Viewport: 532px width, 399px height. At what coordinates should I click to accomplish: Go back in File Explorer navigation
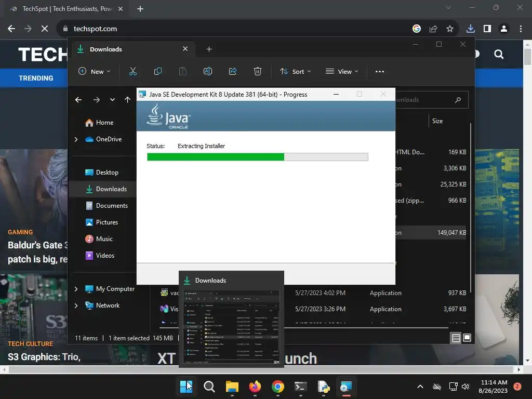[x=78, y=100]
